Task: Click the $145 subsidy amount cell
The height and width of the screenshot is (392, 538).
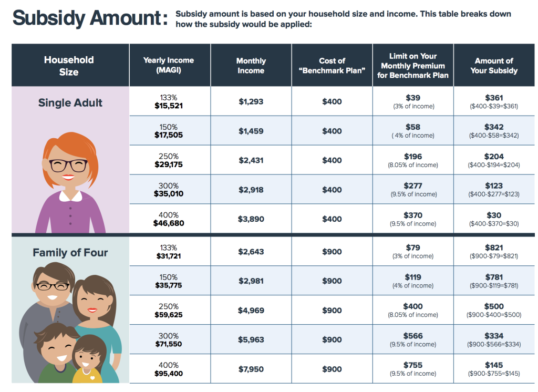Action: (494, 369)
